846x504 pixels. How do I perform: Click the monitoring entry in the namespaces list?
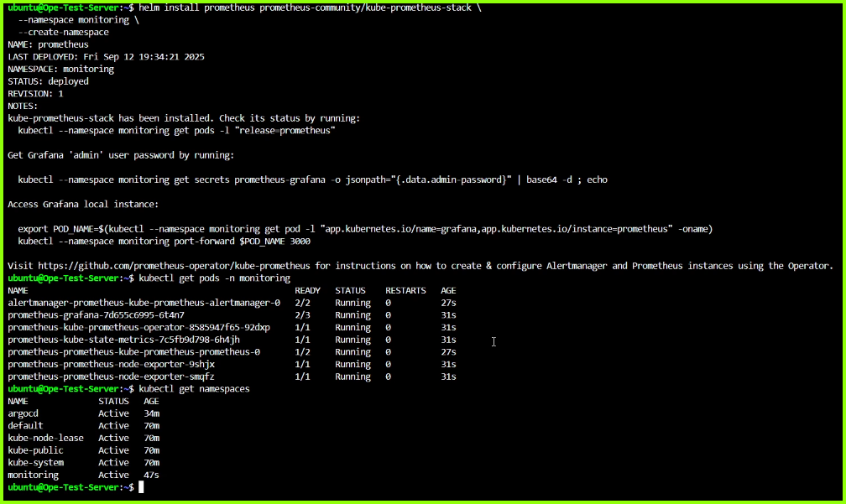pos(33,475)
